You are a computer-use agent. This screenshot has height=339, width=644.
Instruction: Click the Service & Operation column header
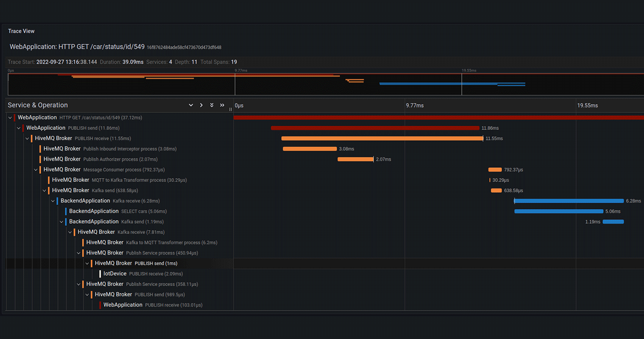[x=38, y=105]
